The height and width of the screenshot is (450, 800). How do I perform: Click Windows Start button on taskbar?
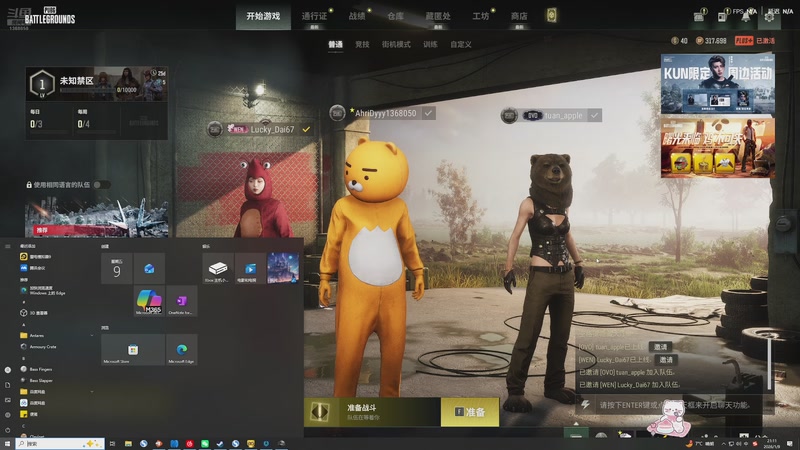[x=7, y=444]
